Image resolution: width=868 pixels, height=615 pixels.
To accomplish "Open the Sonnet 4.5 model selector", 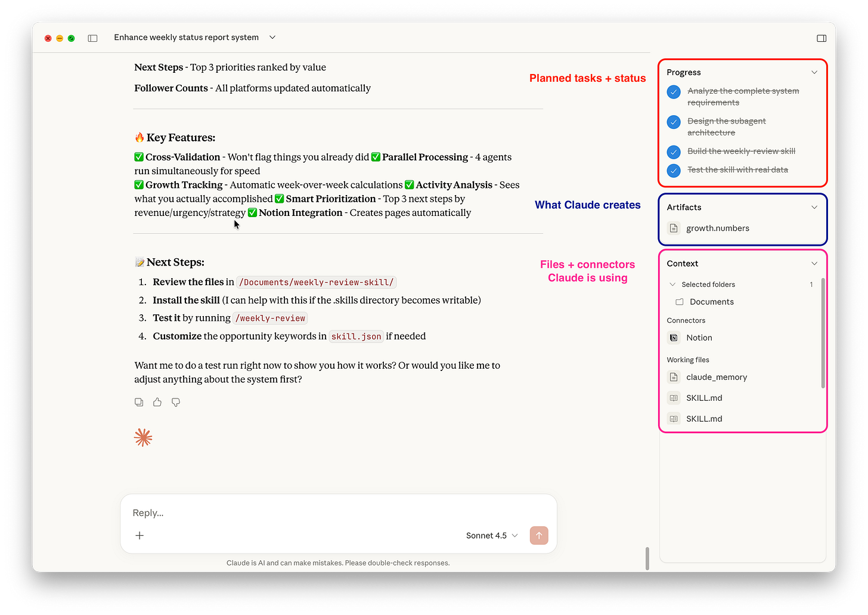I will 491,535.
